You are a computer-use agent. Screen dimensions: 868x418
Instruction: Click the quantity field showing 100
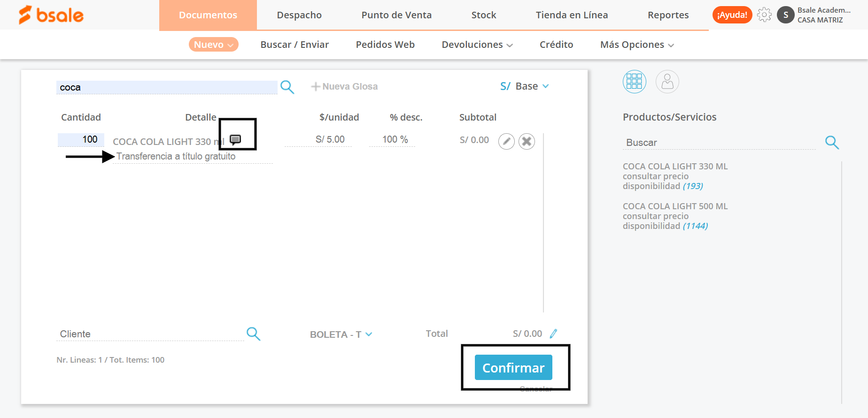tap(81, 139)
